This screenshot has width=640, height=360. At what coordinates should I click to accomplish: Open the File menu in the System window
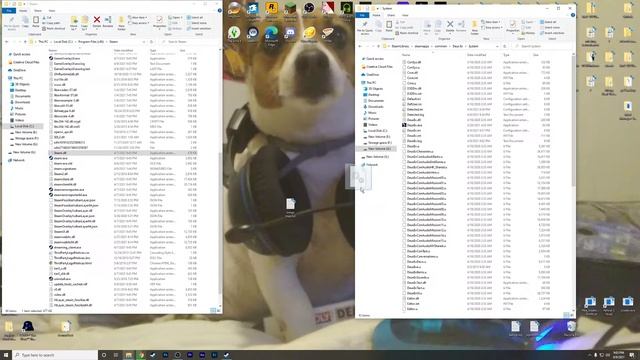pyautogui.click(x=362, y=15)
